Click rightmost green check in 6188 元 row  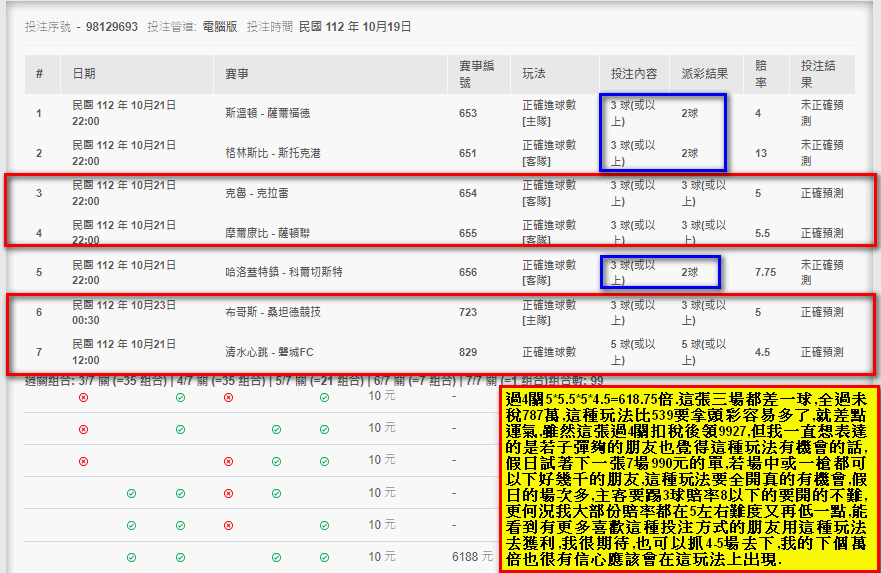tap(324, 557)
